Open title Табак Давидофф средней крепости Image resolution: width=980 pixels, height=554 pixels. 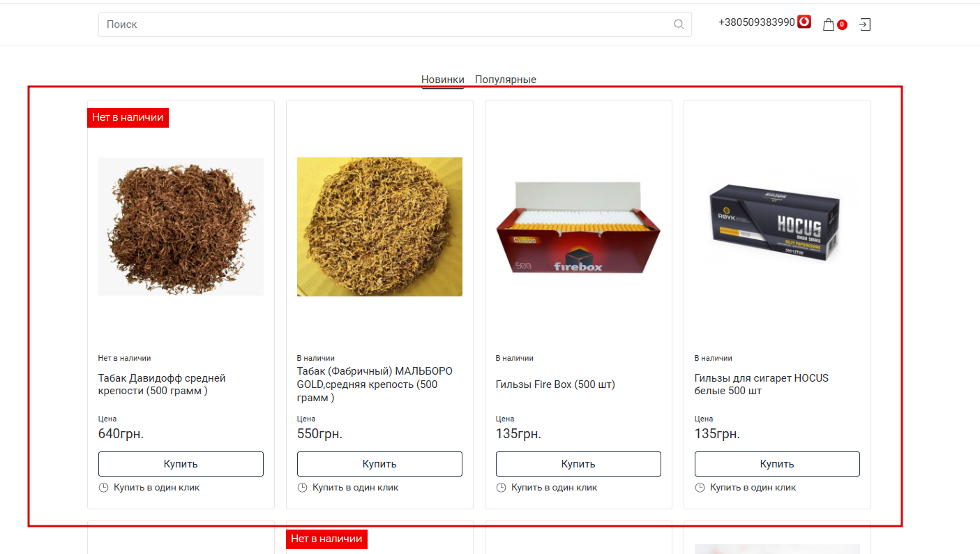[162, 384]
